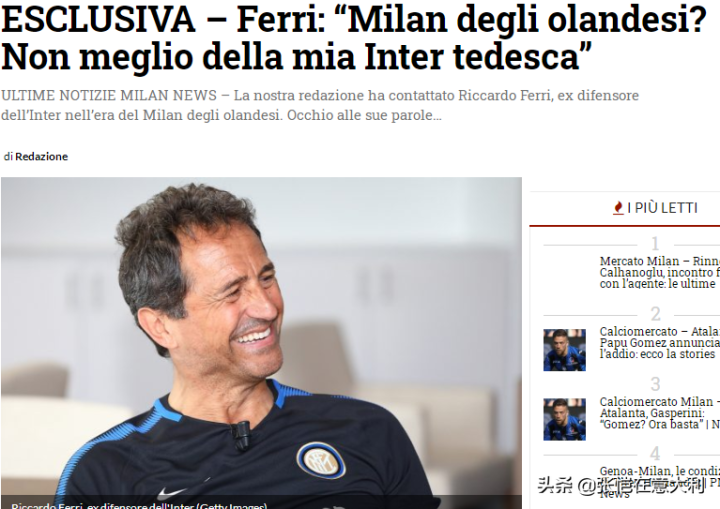The image size is (720, 509).
Task: Click the Nike swoosh on the shirt
Action: [x=172, y=493]
